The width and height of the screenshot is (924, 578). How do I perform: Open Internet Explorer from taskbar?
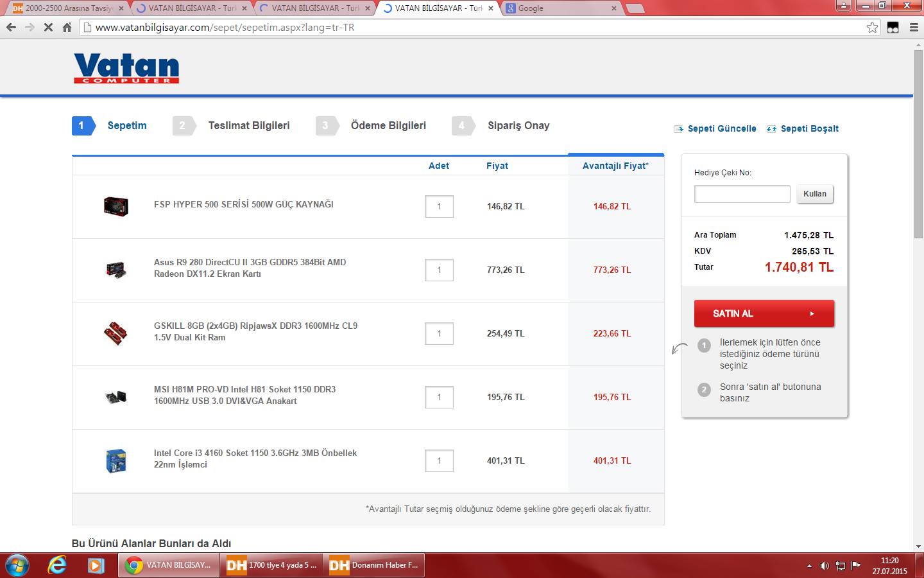57,565
